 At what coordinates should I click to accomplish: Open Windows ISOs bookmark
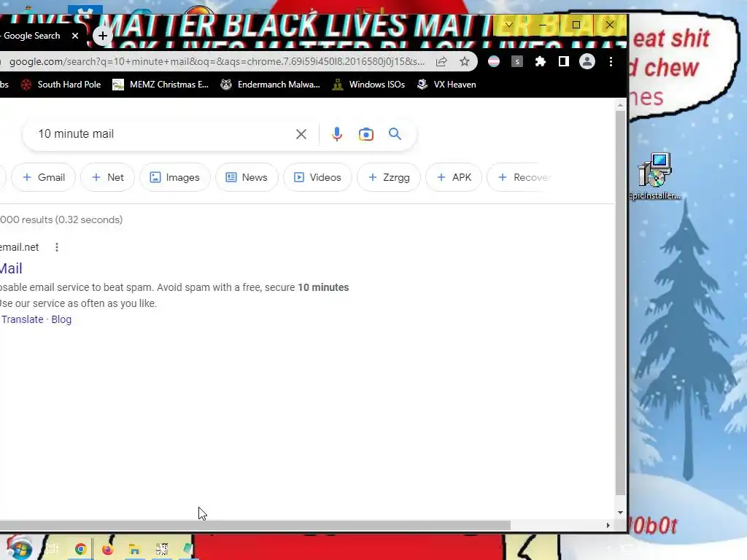pyautogui.click(x=368, y=85)
